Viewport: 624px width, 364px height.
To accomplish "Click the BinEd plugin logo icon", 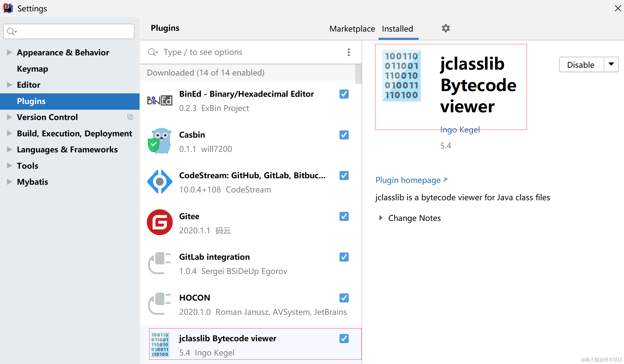I will (159, 101).
